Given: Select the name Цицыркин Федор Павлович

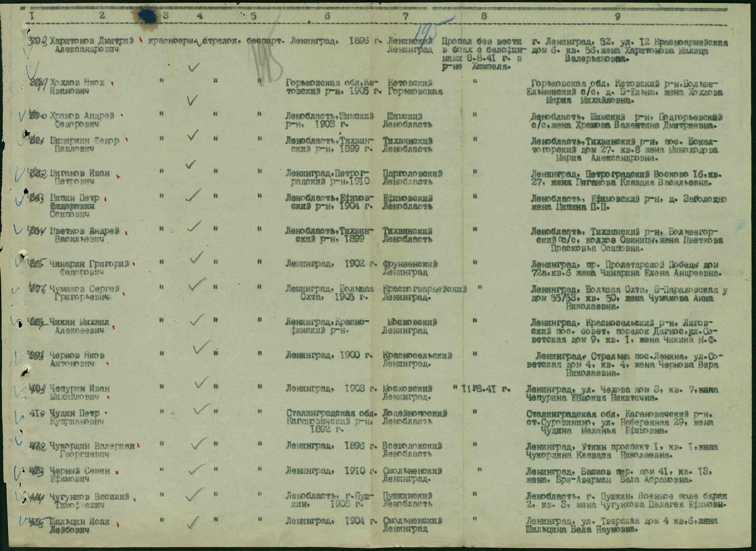Looking at the screenshot, I should point(85,145).
